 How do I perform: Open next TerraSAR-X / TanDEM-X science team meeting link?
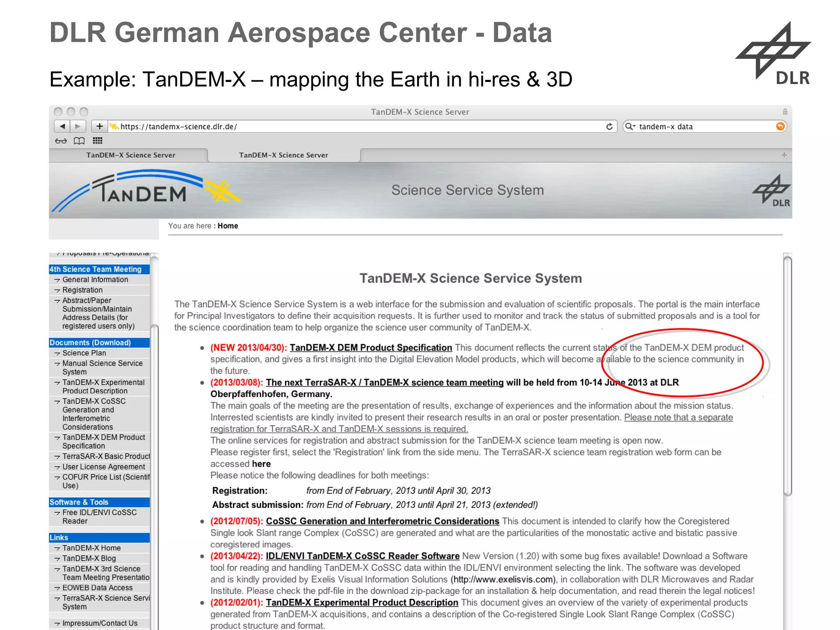385,383
